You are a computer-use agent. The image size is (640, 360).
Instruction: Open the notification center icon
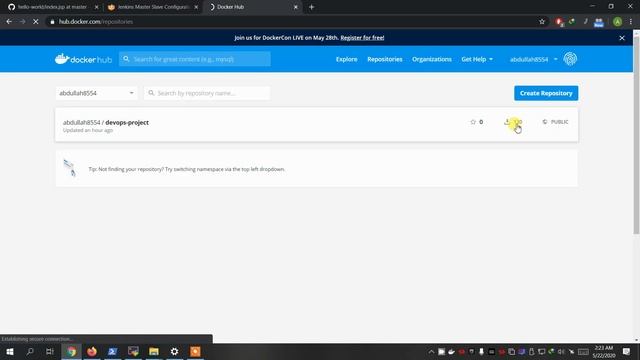(627, 351)
